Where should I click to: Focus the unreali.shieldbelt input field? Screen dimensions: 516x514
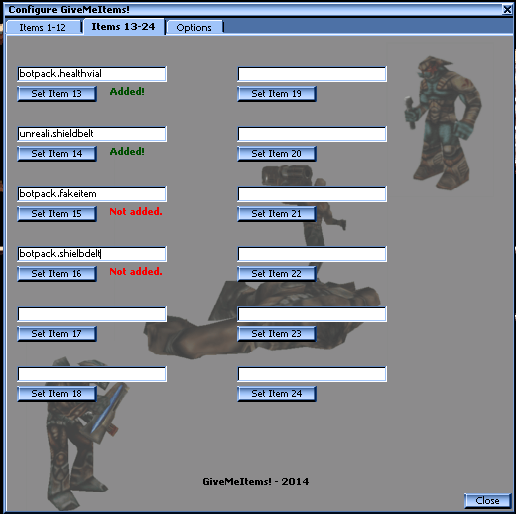tap(92, 134)
